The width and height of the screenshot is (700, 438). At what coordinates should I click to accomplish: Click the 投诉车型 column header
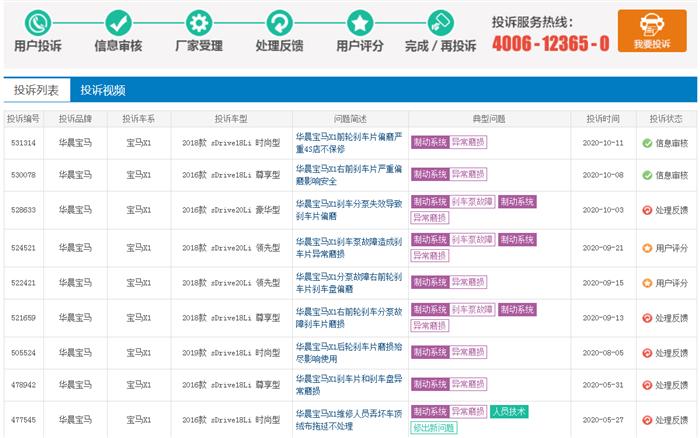pyautogui.click(x=231, y=119)
